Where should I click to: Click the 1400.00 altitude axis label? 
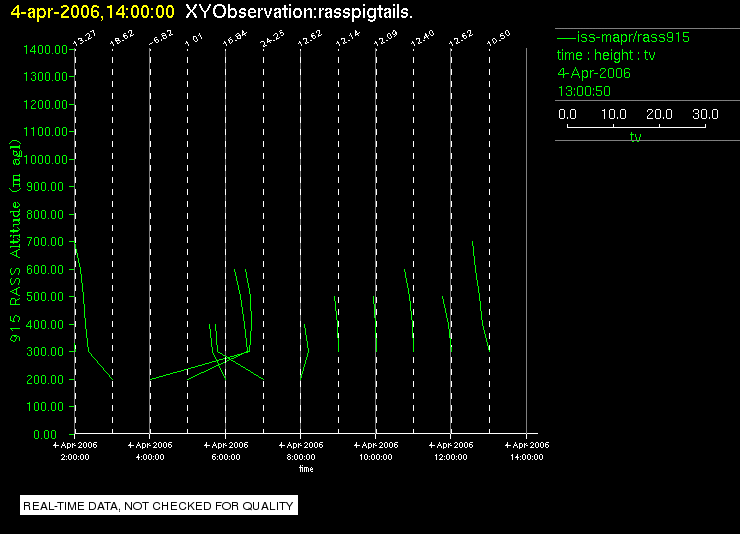click(45, 50)
